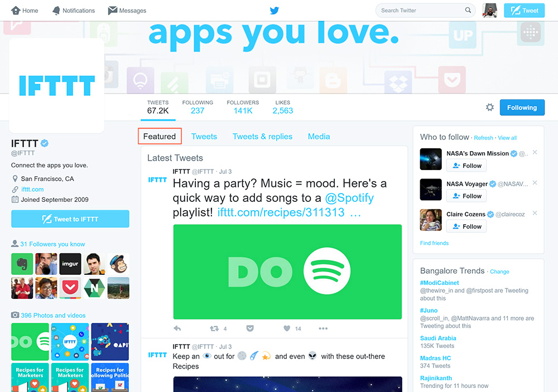Like the Spotify playlist tweet
Image resolution: width=558 pixels, height=392 pixels.
(287, 328)
